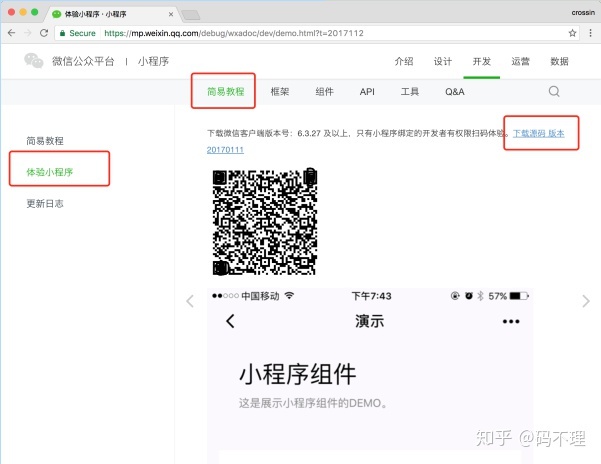Viewport: 601px width, 464px height.
Task: Click the WeChat logo icon
Action: [34, 61]
